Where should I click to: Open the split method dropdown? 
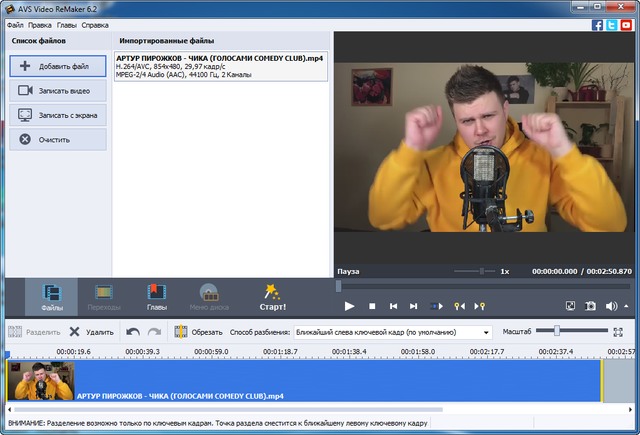(x=486, y=332)
